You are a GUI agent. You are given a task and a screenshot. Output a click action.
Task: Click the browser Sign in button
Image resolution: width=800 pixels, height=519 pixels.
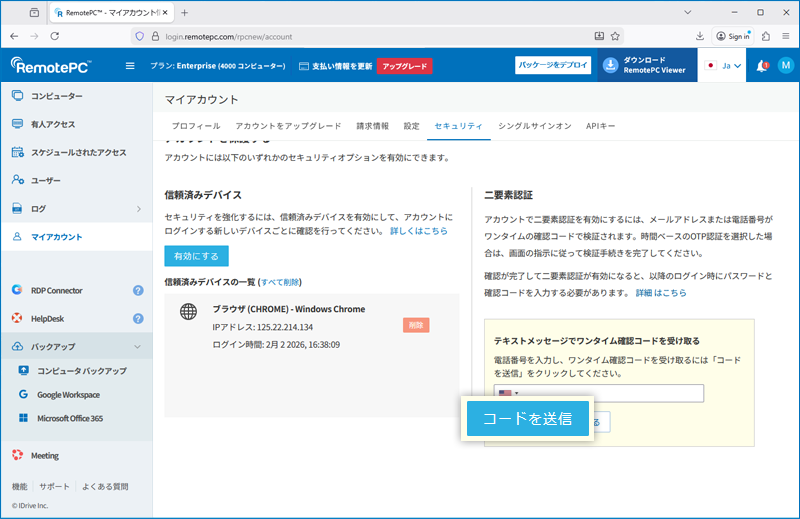point(733,36)
